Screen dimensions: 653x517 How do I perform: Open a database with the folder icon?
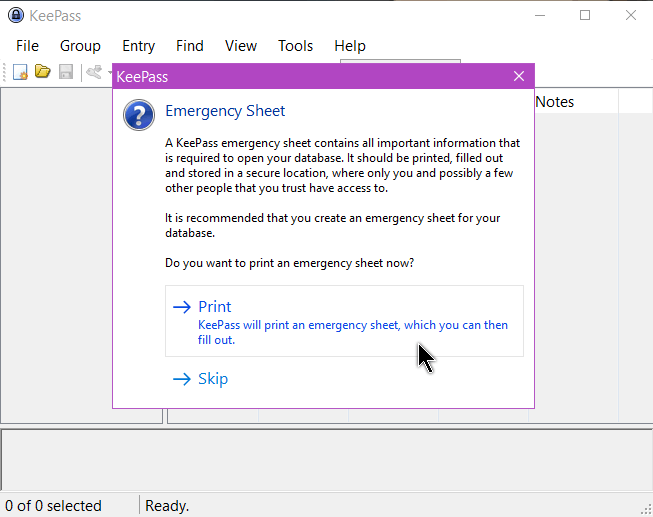[x=42, y=72]
